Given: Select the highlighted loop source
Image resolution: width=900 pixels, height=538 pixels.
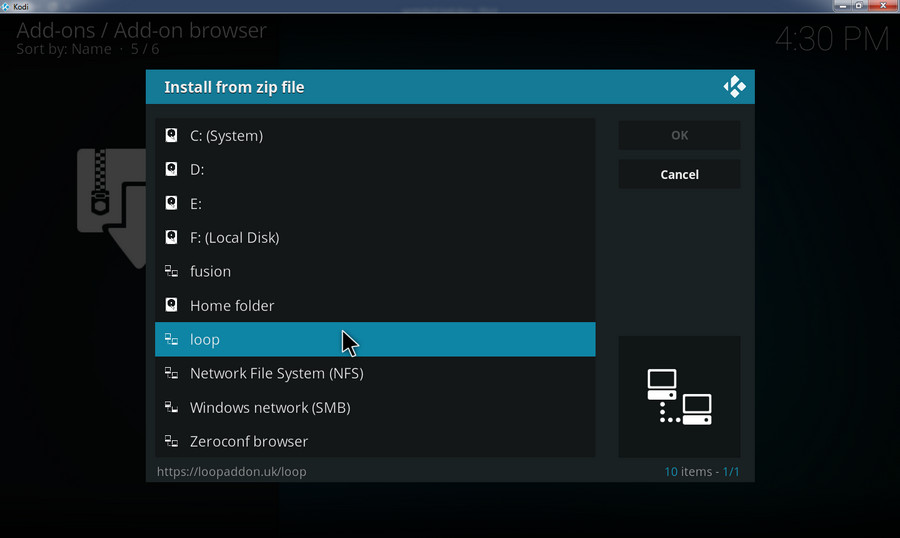Looking at the screenshot, I should (x=375, y=339).
